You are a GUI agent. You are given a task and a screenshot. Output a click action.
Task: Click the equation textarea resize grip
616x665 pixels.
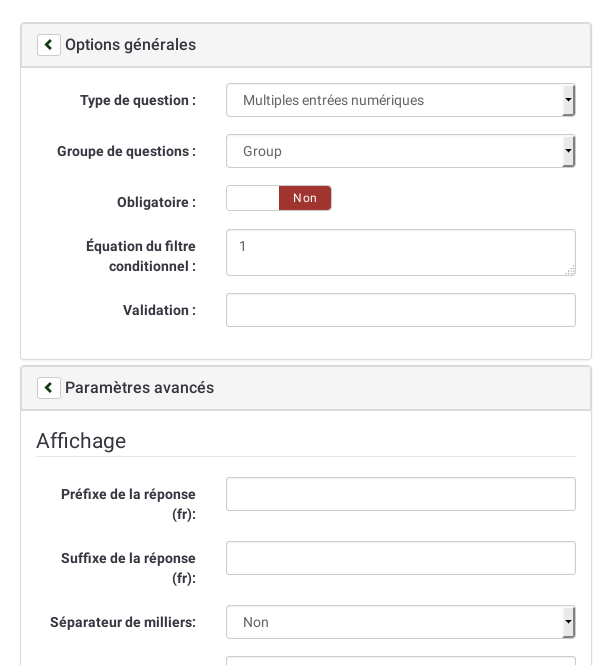point(570,270)
